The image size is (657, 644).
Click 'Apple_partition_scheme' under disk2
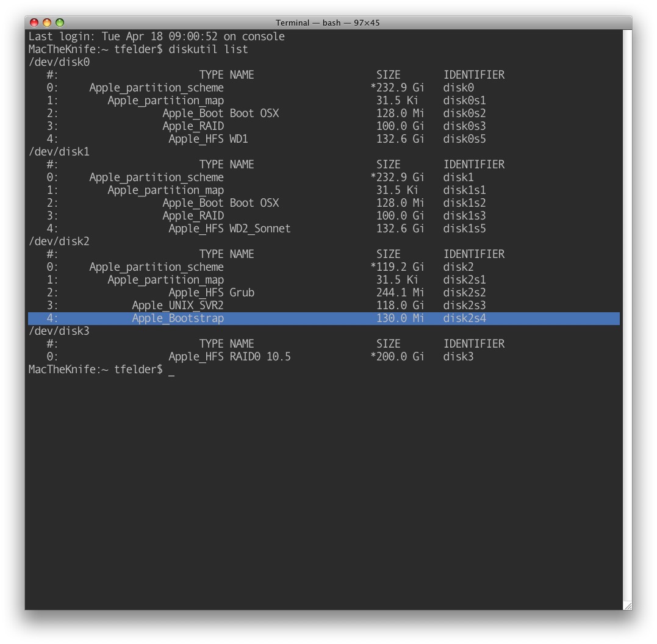point(156,267)
